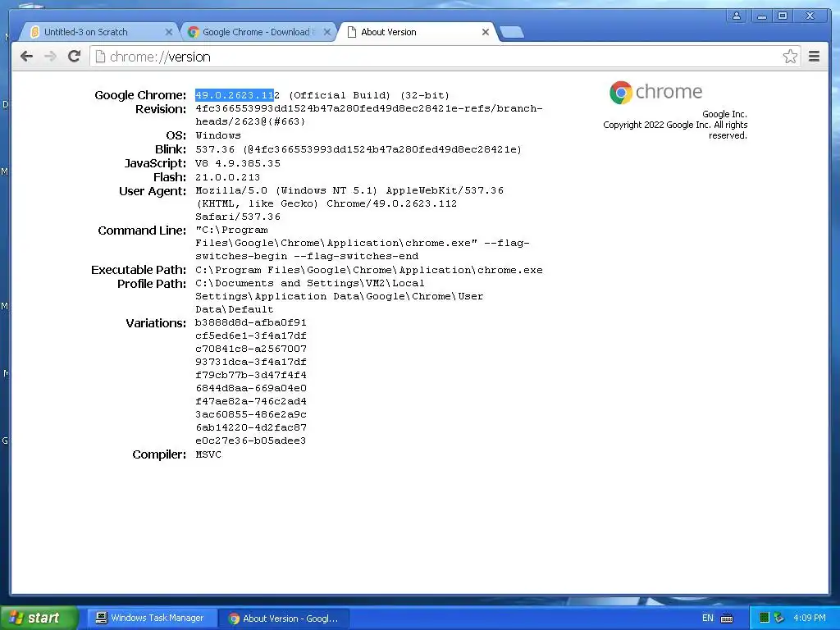
Task: Open the Windows start menu
Action: point(39,618)
